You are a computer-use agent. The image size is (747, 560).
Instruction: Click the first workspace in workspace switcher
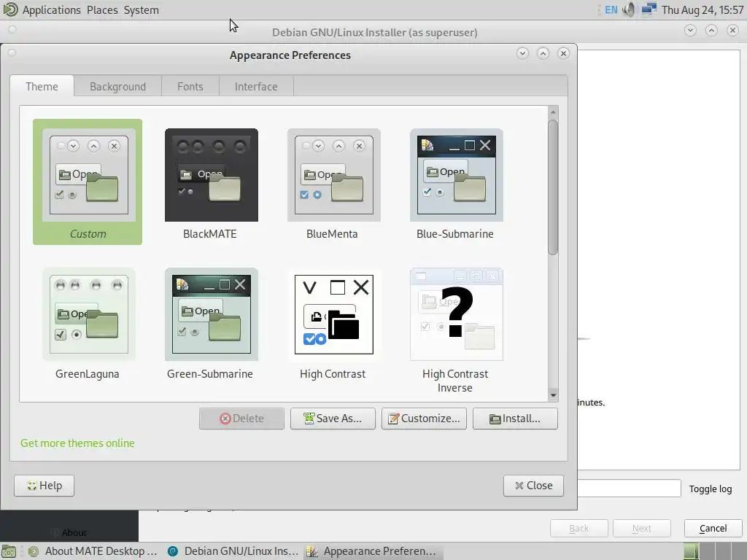[x=692, y=551]
